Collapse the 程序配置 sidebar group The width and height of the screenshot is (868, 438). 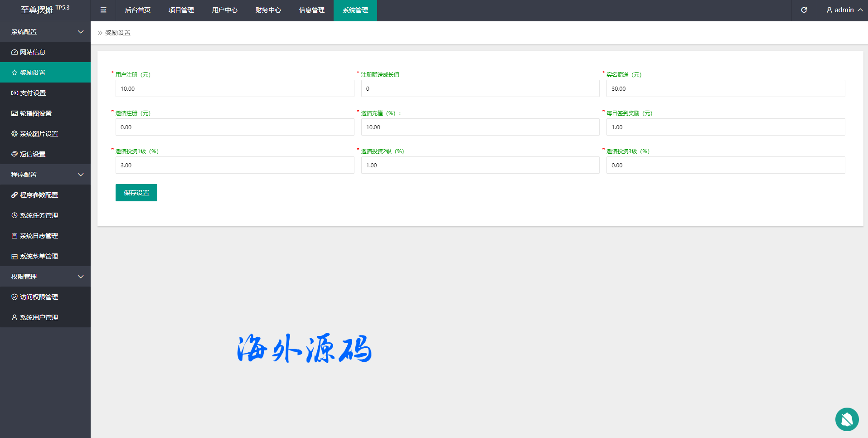click(x=81, y=175)
